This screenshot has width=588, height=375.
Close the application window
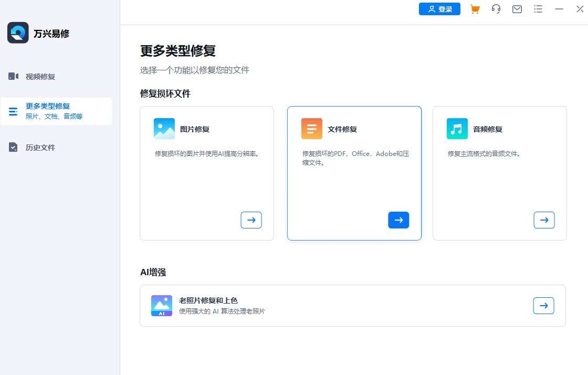[580, 9]
